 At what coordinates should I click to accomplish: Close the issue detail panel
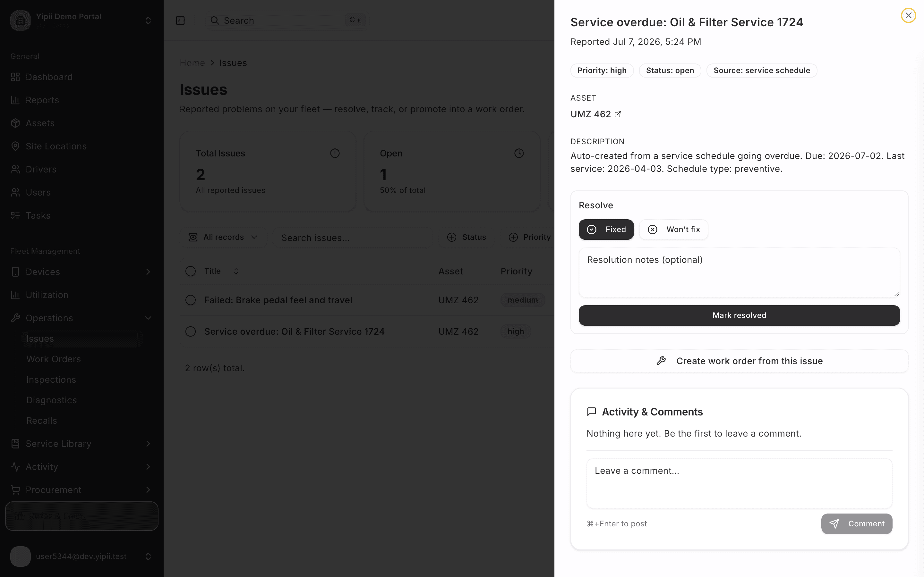click(908, 15)
